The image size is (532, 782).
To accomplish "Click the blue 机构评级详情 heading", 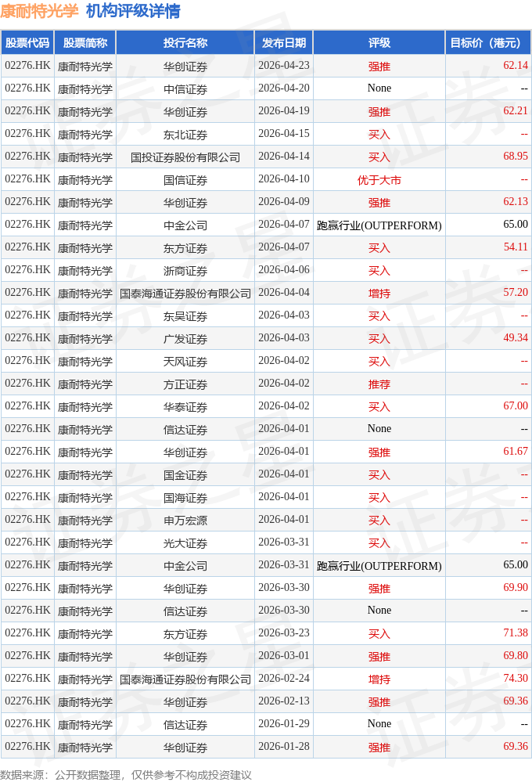I will click(133, 11).
